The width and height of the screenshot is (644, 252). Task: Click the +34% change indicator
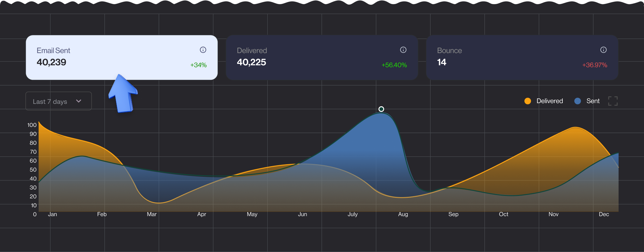point(198,65)
